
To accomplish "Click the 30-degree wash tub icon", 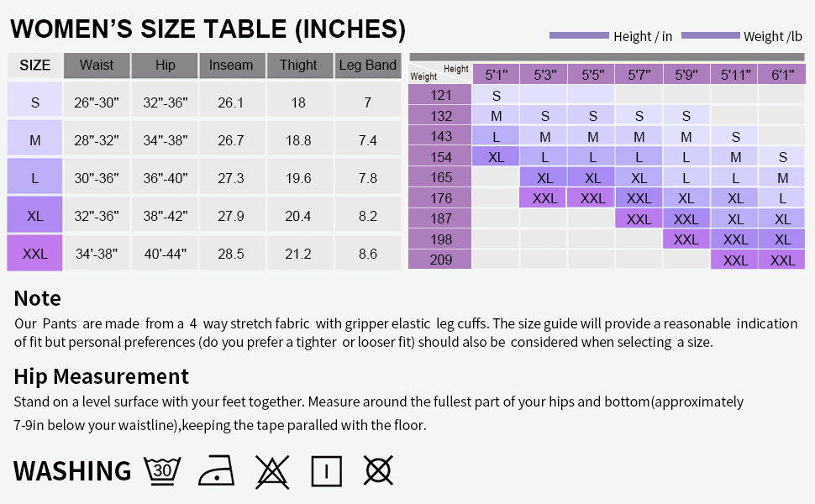I will click(163, 470).
